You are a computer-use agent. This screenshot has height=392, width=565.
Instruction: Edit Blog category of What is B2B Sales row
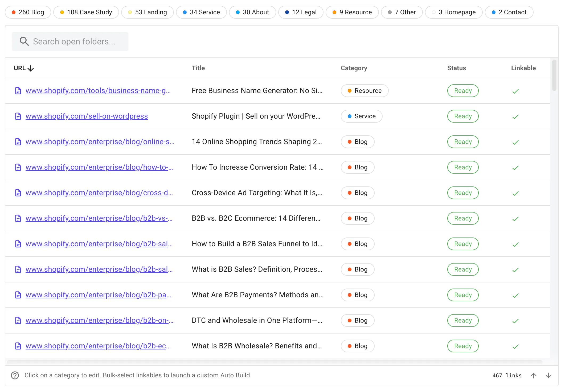click(x=358, y=269)
